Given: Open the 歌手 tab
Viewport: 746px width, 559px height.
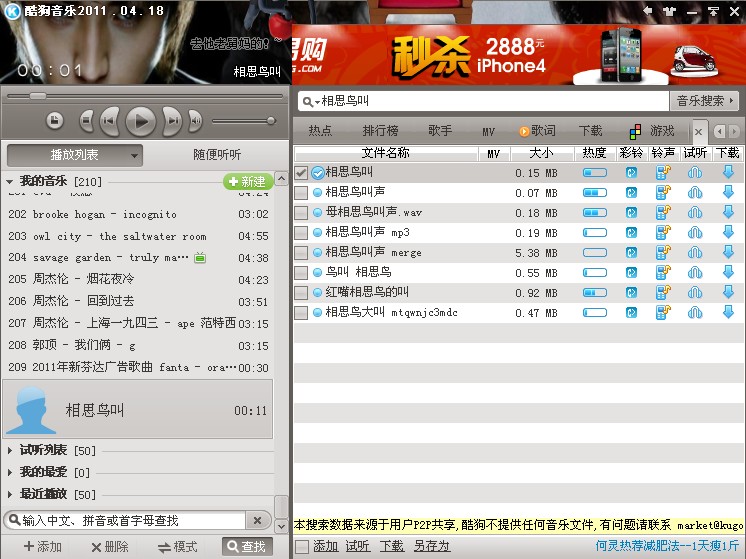Looking at the screenshot, I should coord(440,131).
